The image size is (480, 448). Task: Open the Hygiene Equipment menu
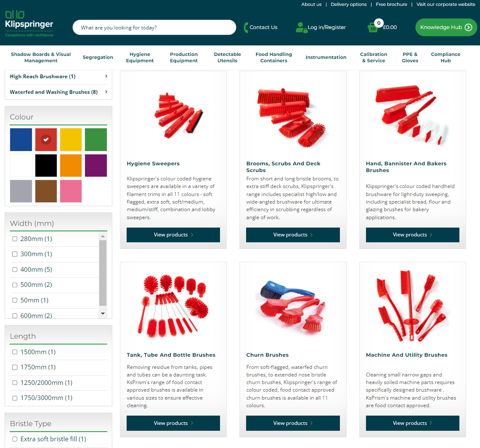[x=140, y=58]
